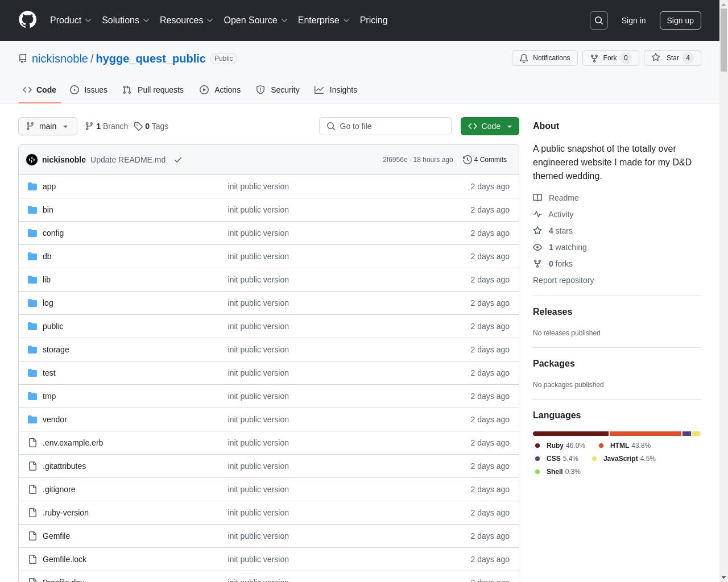Screen dimensions: 728x582
Task: Click the tmp folder icon
Action: (x=32, y=396)
